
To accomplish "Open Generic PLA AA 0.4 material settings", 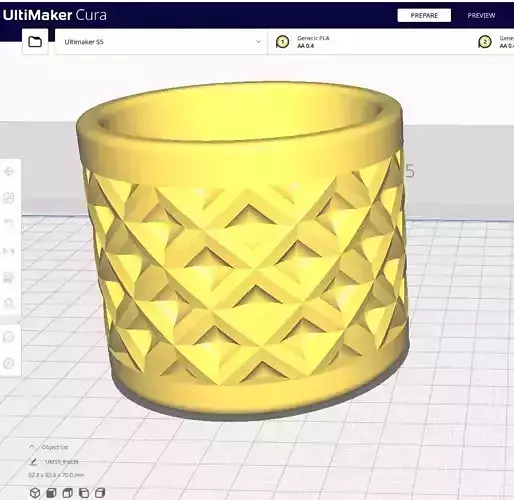I will pyautogui.click(x=370, y=42).
